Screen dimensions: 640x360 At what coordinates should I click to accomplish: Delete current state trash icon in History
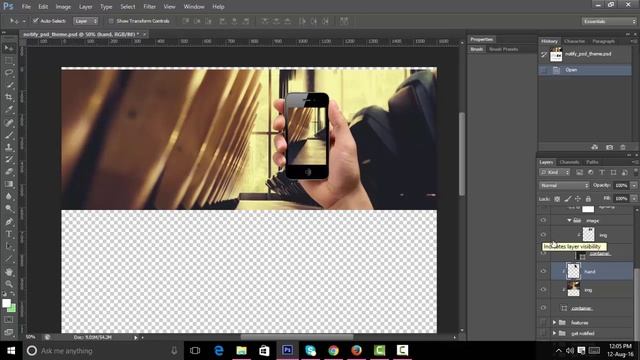(x=623, y=147)
